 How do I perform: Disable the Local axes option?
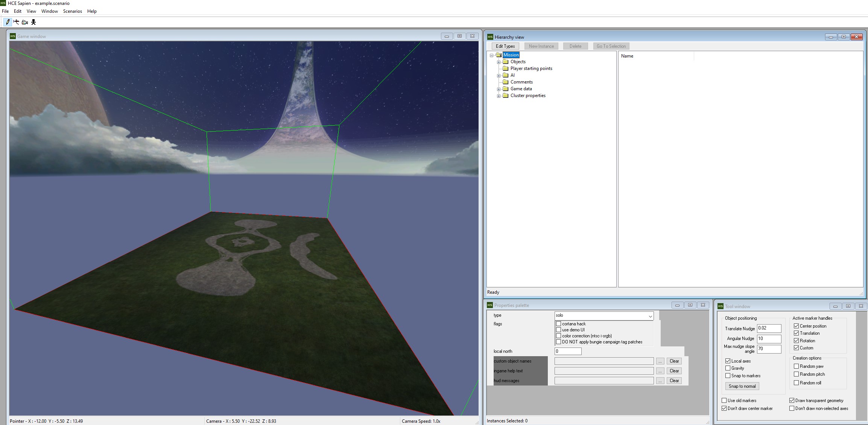tap(728, 361)
